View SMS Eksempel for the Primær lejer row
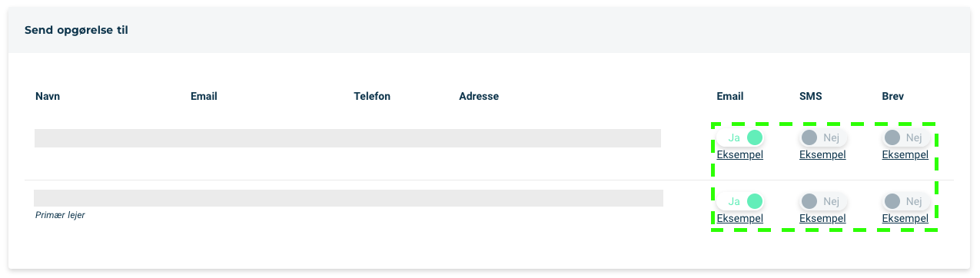 822,218
